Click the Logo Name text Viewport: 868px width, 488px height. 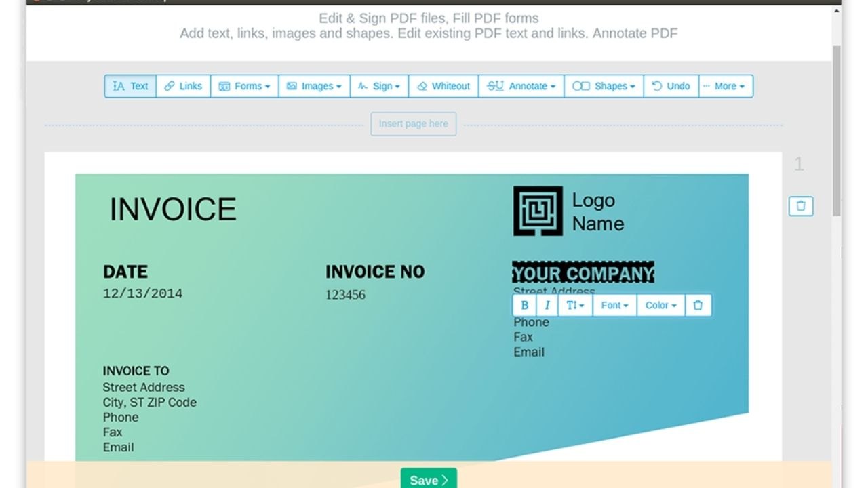[598, 211]
